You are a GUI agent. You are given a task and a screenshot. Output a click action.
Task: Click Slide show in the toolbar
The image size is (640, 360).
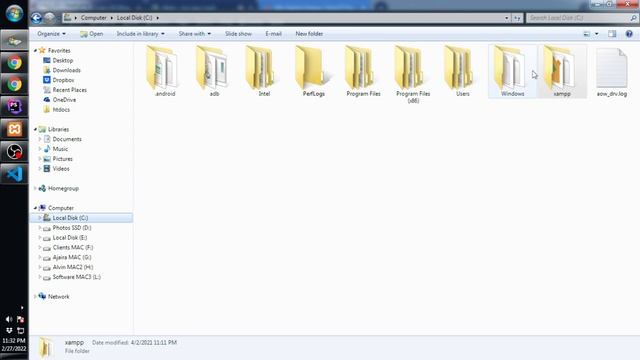(238, 34)
